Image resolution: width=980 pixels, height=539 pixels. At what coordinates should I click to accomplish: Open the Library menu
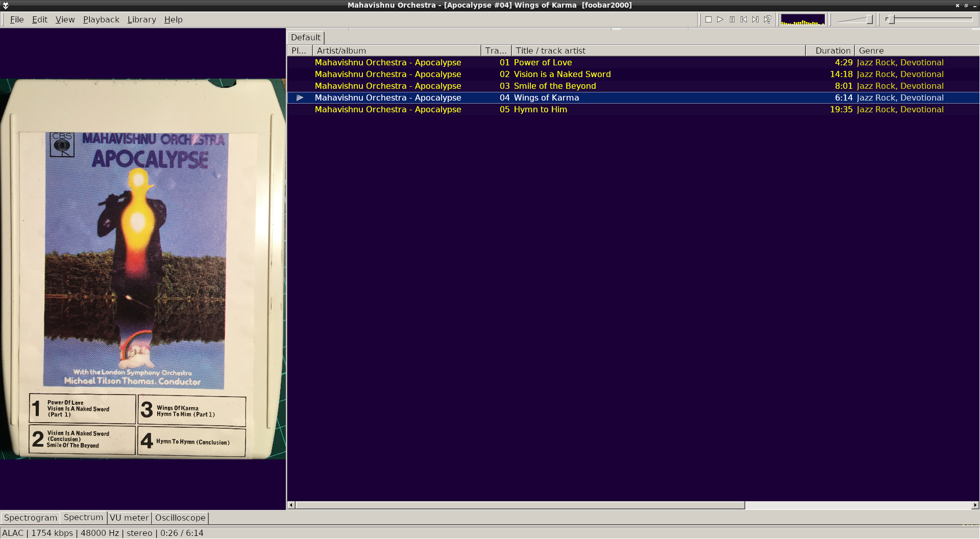point(142,19)
